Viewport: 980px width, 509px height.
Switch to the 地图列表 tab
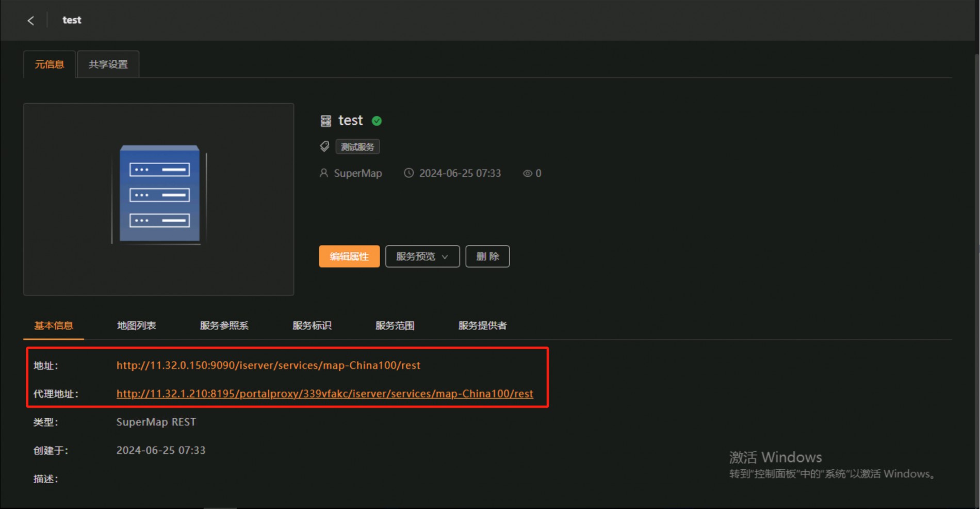click(136, 325)
